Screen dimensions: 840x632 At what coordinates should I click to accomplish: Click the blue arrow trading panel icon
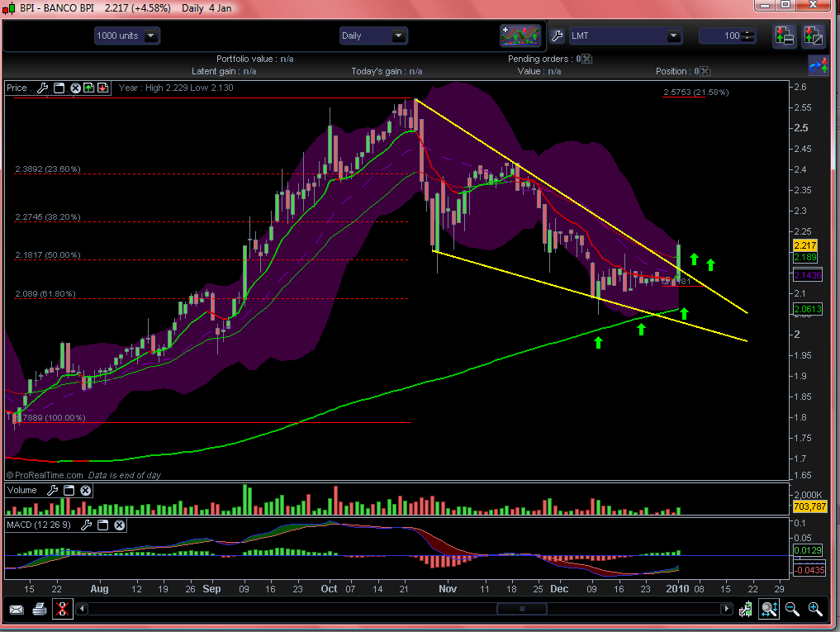819,66
